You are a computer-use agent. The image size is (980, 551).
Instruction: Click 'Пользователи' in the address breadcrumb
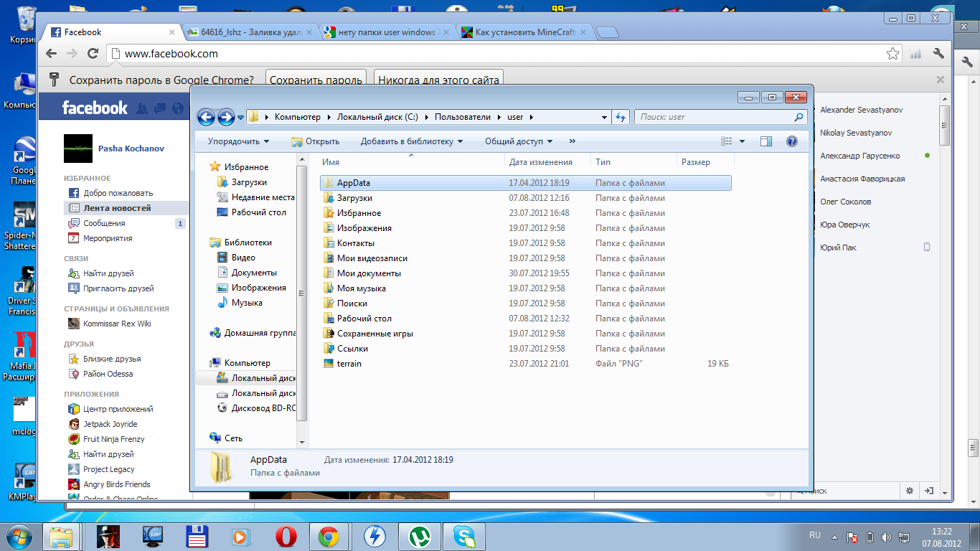462,117
